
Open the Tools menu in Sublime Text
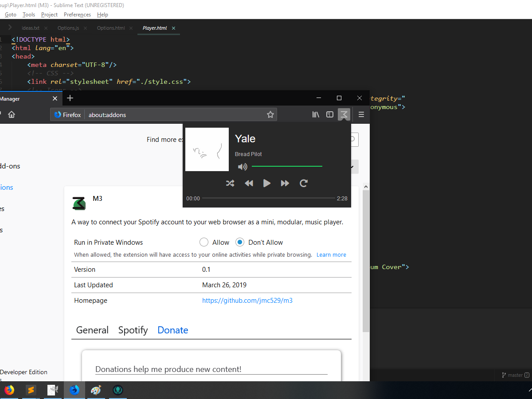coord(29,15)
